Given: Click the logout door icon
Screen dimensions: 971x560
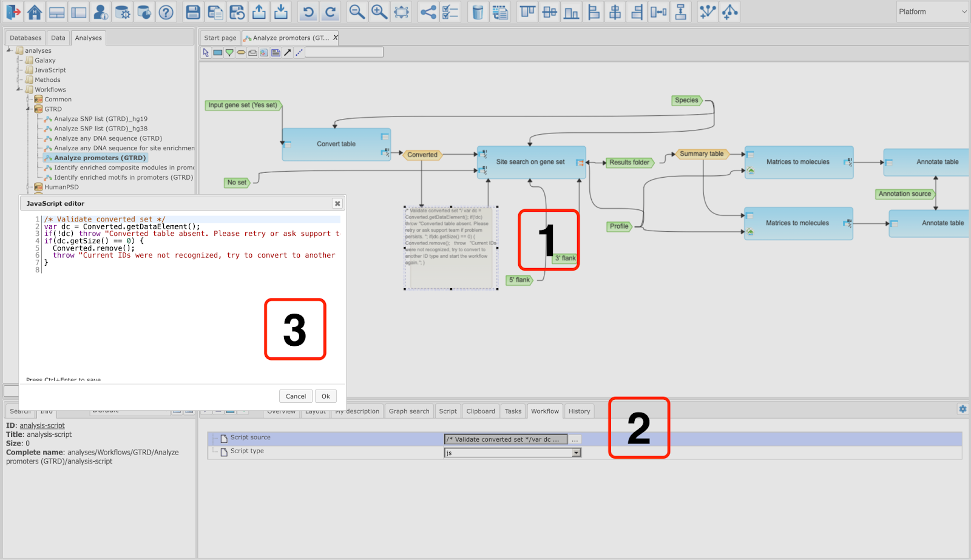Looking at the screenshot, I should coord(13,12).
